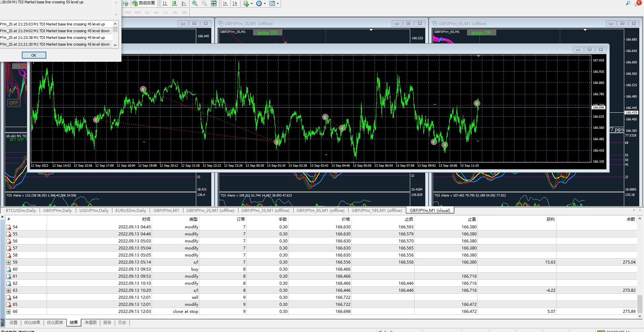Toggle the 自动交易 auto trading button
644x332 pixels.
[144, 3]
